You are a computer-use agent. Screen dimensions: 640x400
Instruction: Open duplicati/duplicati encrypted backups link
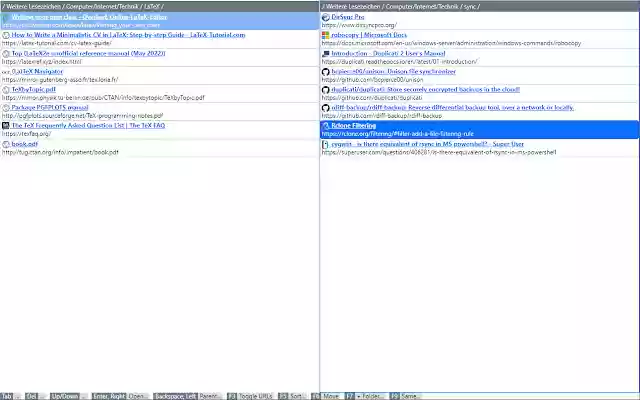[425, 89]
